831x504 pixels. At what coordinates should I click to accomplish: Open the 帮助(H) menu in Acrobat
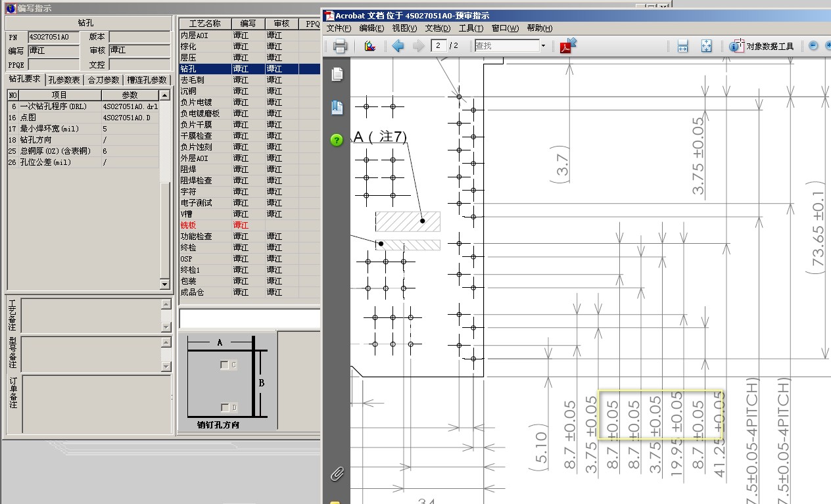pos(539,28)
